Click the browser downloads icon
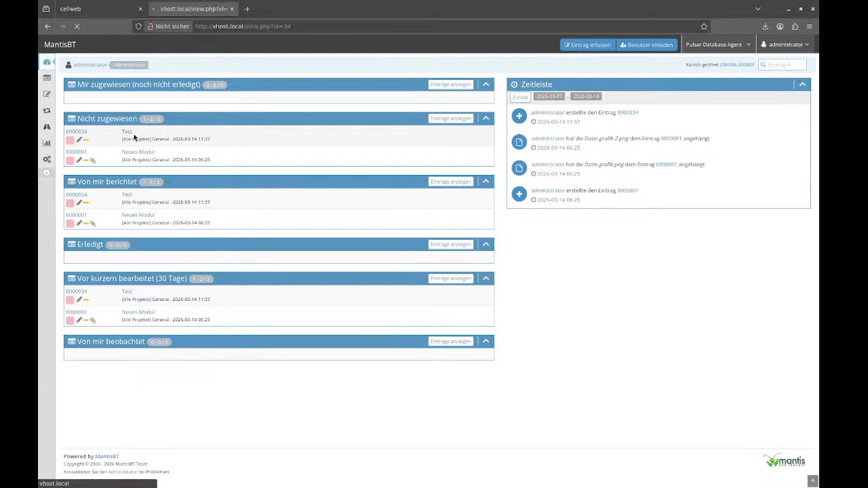The width and height of the screenshot is (868, 488). pos(765,26)
